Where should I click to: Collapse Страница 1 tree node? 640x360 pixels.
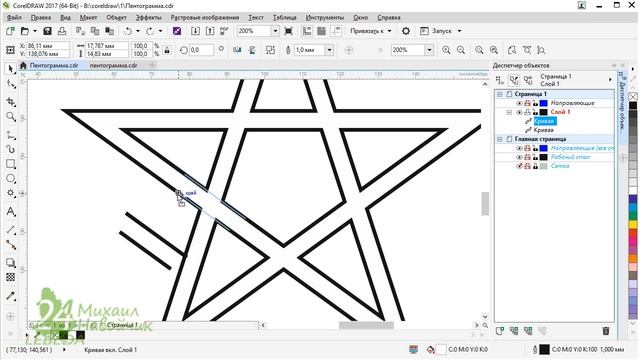coord(499,94)
